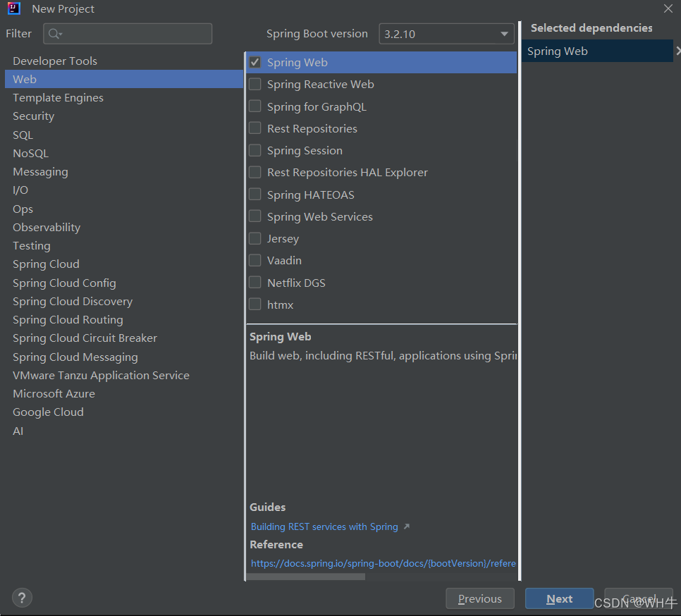Screen dimensions: 681x616
Task: Select the SQL category
Action: tap(124, 135)
